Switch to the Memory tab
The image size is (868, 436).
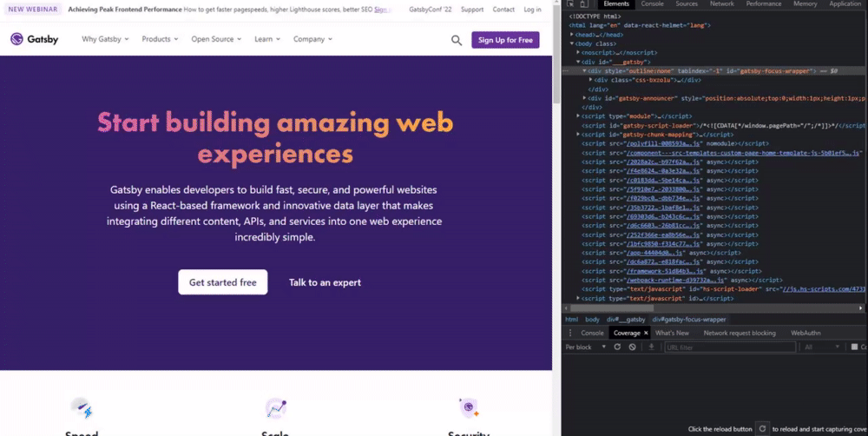tap(805, 3)
